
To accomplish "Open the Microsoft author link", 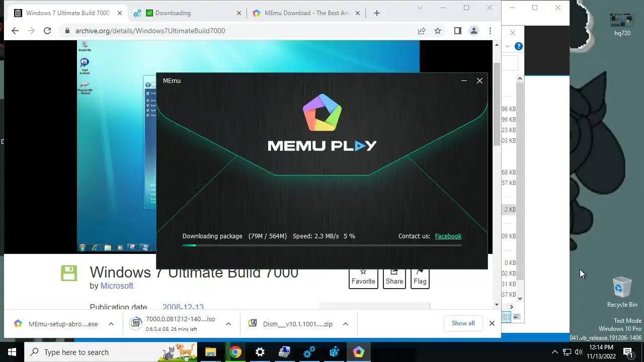I will [x=117, y=286].
